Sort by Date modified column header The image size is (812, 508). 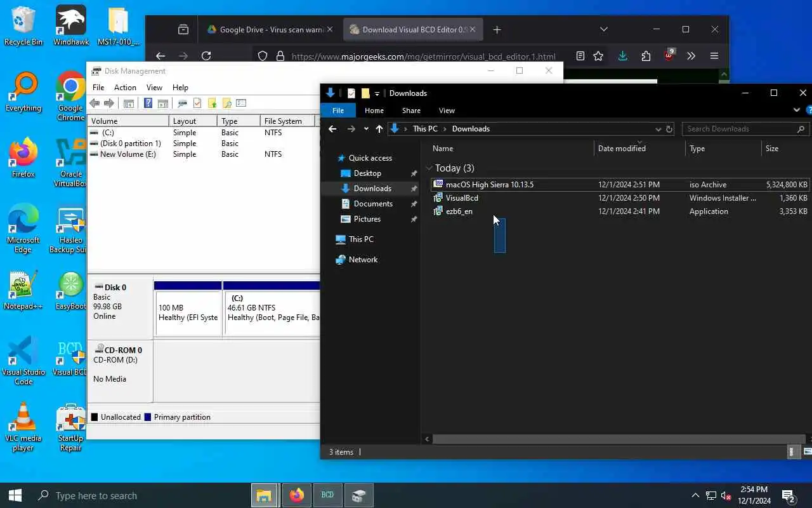[639, 149]
